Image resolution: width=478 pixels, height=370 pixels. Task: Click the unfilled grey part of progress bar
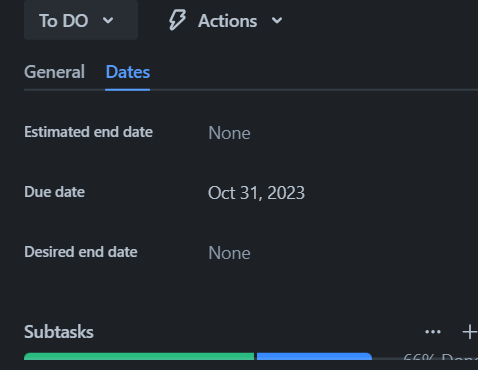[386, 358]
